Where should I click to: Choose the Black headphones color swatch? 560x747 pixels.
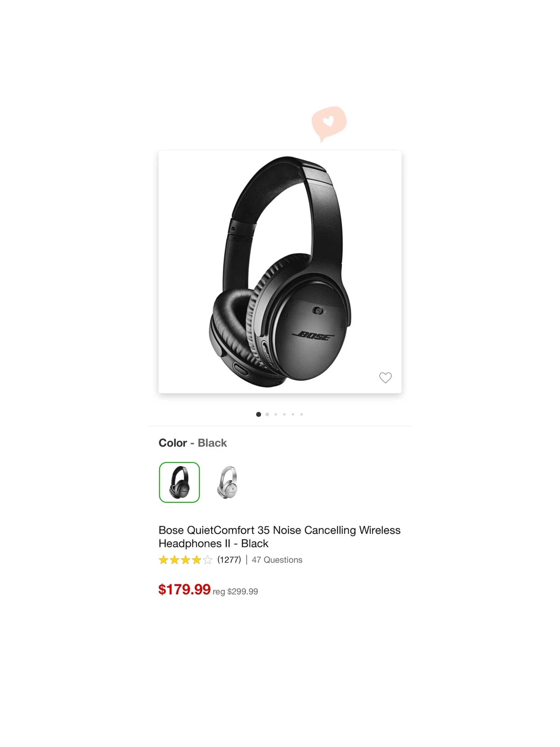(179, 482)
